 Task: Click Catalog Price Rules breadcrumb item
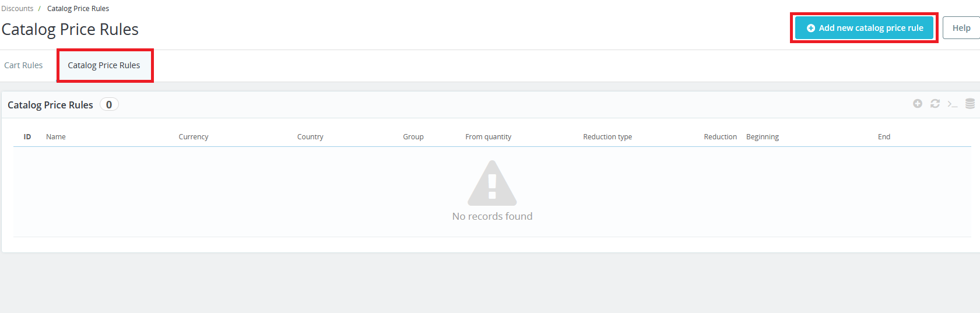pos(78,9)
